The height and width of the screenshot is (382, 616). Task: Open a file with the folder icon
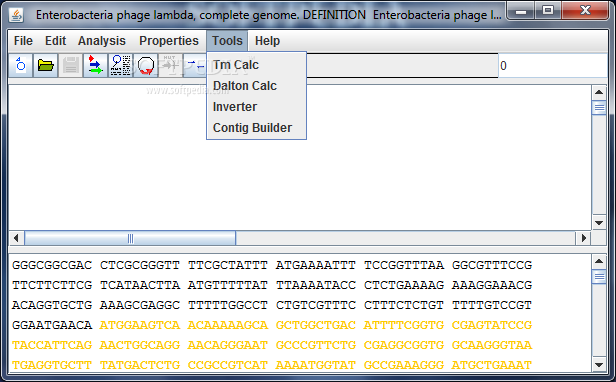click(x=46, y=65)
